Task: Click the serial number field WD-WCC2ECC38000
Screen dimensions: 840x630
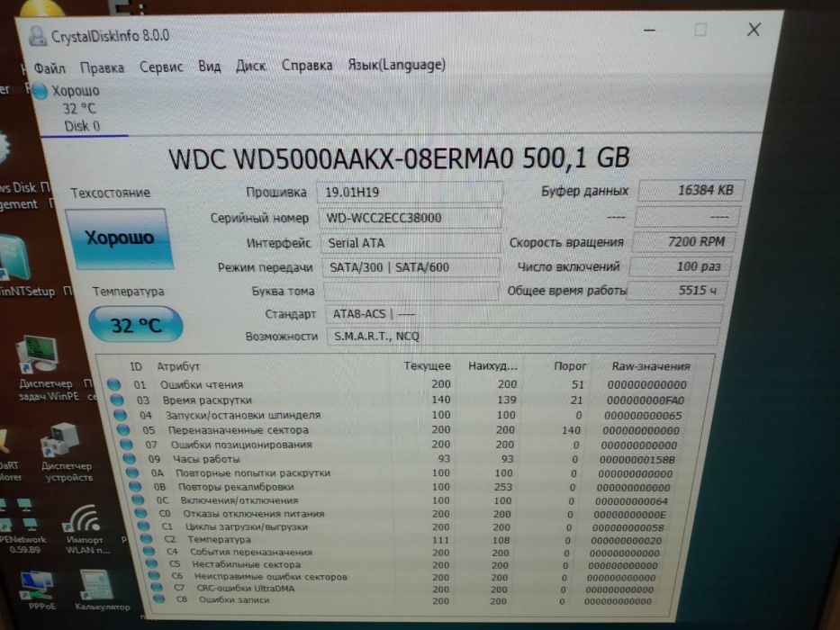Action: [x=410, y=218]
